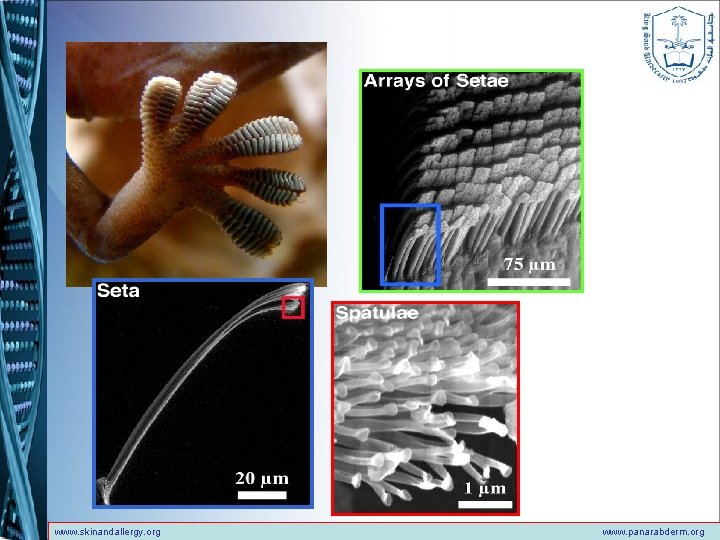The height and width of the screenshot is (540, 720).
Task: Select the Seta micrograph image
Action: pyautogui.click(x=203, y=393)
